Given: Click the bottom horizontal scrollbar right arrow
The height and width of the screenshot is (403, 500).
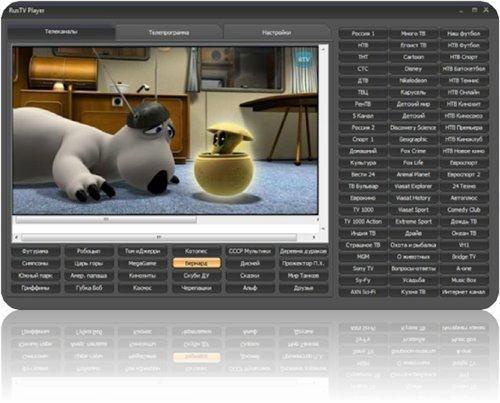Looking at the screenshot, I should click(314, 237).
